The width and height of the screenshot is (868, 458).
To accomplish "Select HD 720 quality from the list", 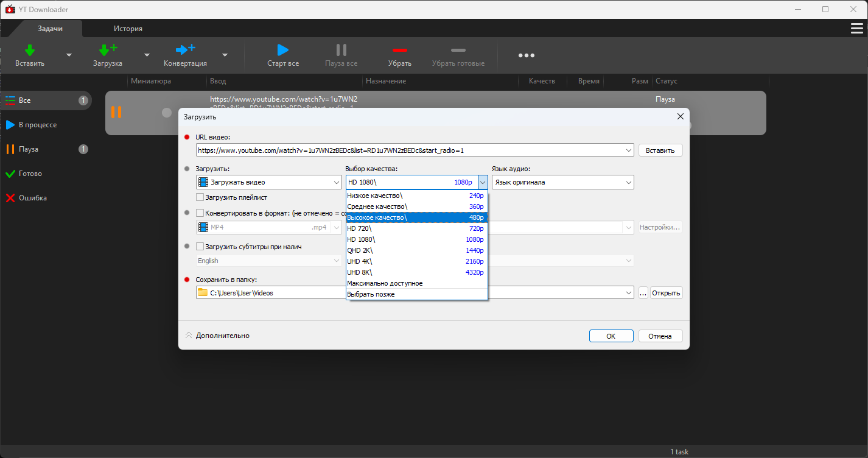I will pyautogui.click(x=416, y=228).
